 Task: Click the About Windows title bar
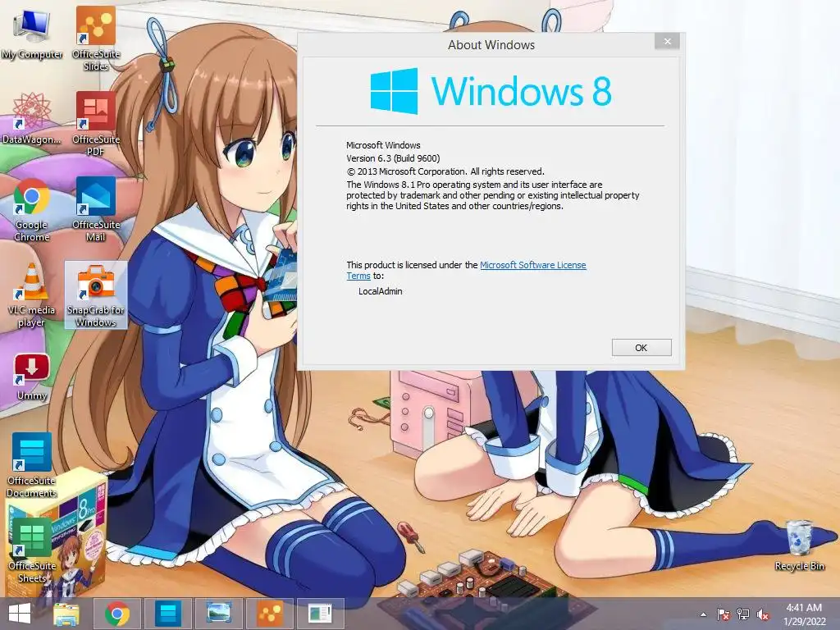[x=491, y=45]
